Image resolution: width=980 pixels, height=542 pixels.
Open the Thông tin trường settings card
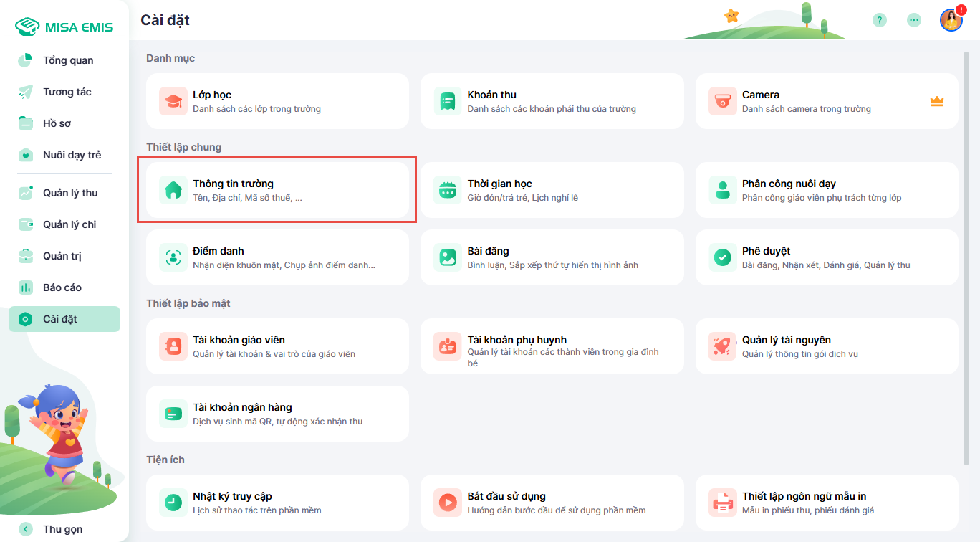tap(277, 190)
